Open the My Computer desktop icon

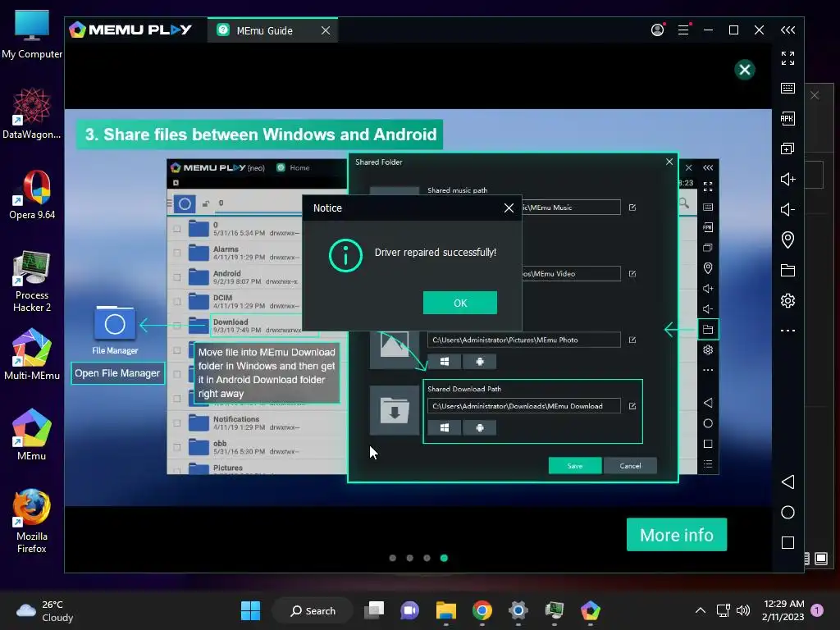[x=32, y=34]
